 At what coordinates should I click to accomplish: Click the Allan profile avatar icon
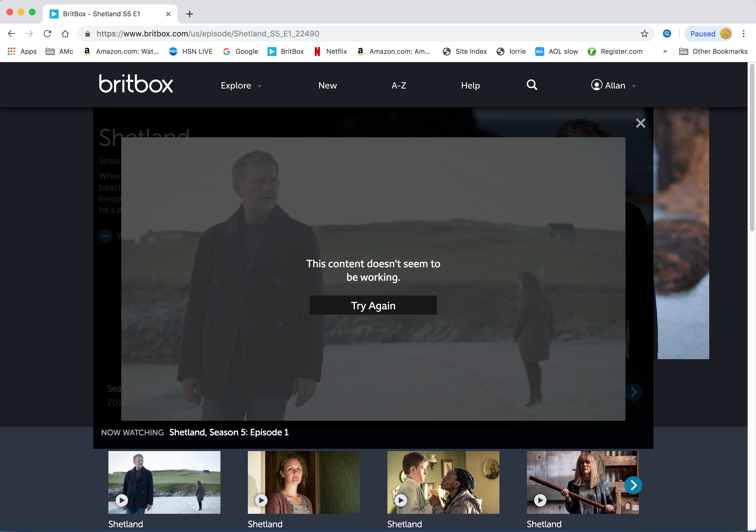coord(596,85)
